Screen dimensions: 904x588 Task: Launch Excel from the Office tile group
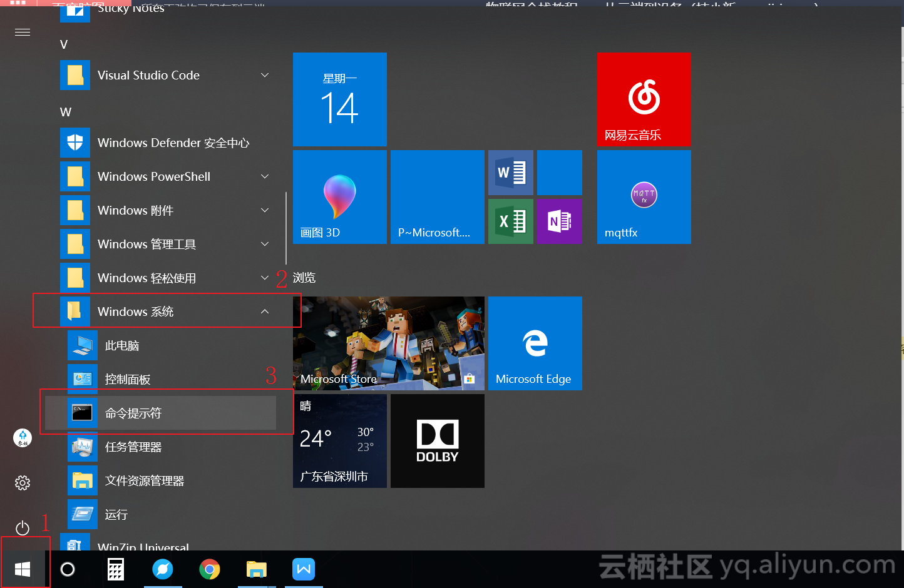click(x=510, y=221)
